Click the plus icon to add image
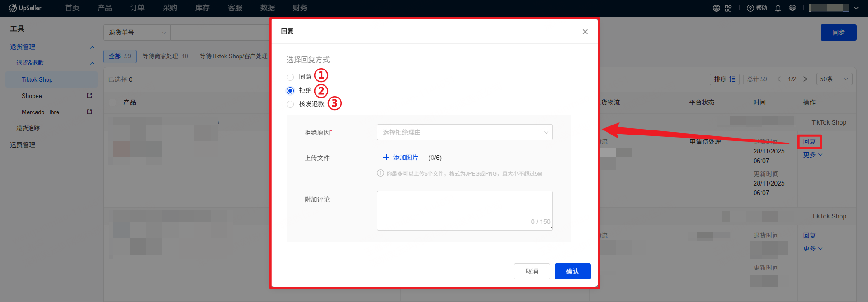The image size is (868, 302). click(x=386, y=157)
